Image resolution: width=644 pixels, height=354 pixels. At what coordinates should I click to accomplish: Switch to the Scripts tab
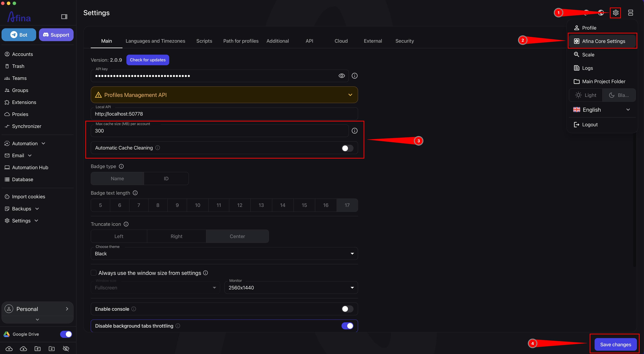tap(204, 41)
